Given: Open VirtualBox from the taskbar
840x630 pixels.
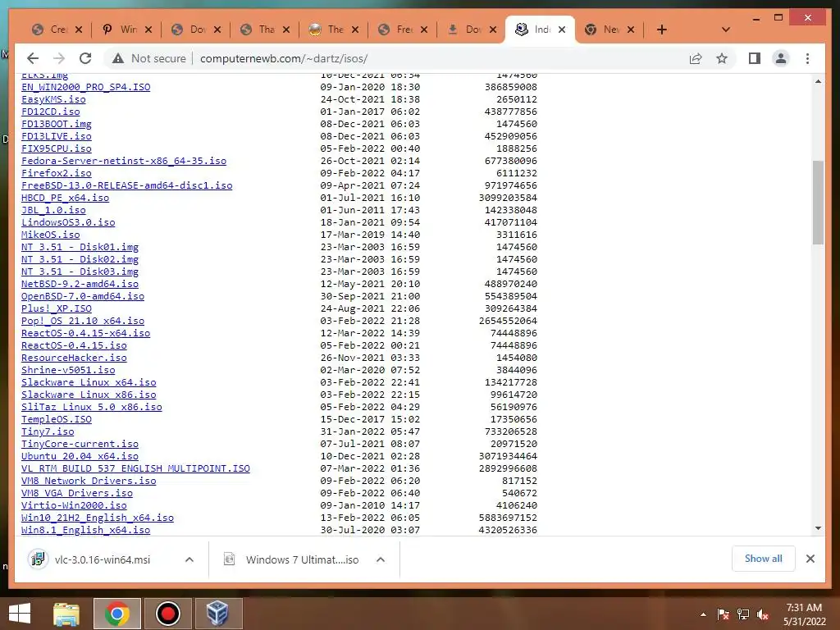Looking at the screenshot, I should pos(217,614).
